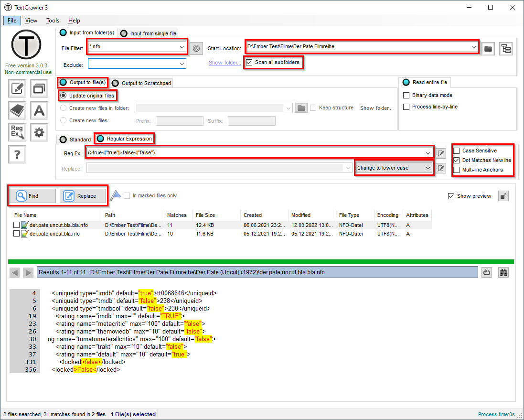Toggle Dot Matches Newline checkbox
Screen dimensions: 524x420
(457, 160)
